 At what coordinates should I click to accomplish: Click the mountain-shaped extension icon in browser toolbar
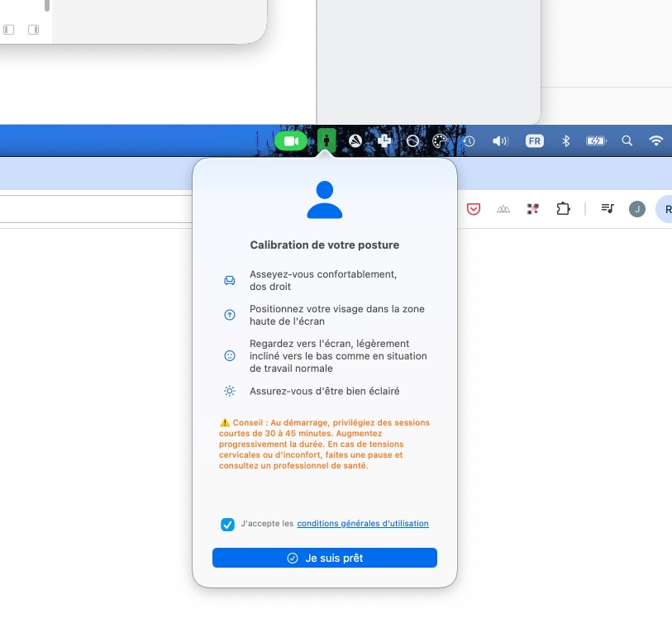click(x=503, y=209)
